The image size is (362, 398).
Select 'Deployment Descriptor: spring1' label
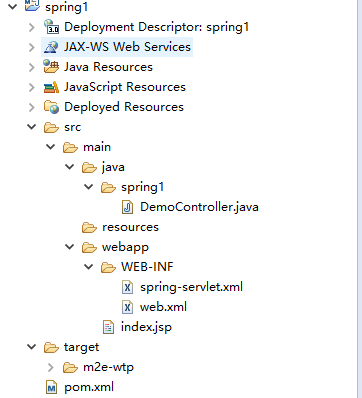coord(156,27)
